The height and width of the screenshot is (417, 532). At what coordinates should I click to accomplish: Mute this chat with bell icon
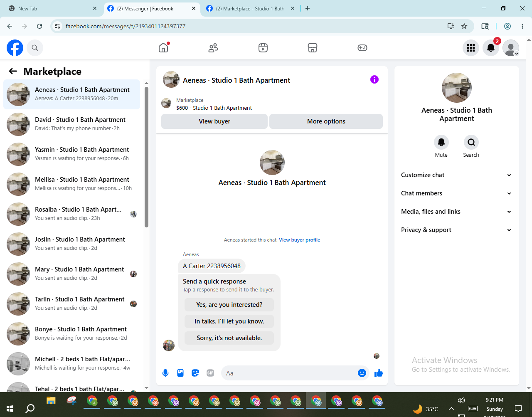[x=441, y=142]
